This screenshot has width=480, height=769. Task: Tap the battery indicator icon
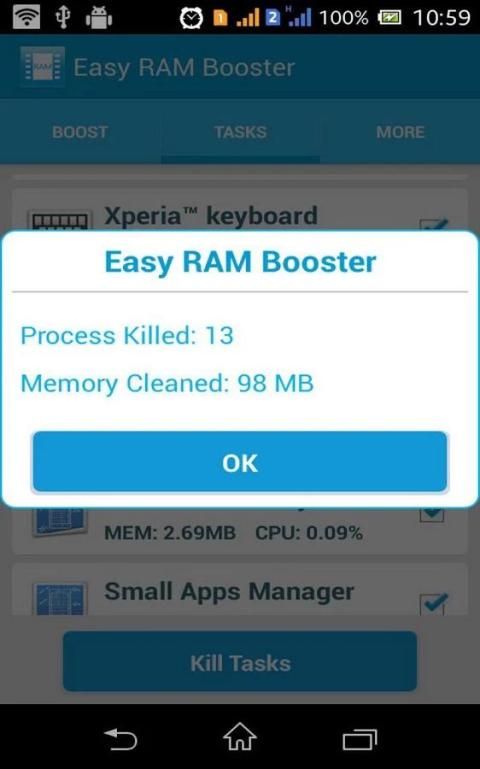click(x=389, y=18)
